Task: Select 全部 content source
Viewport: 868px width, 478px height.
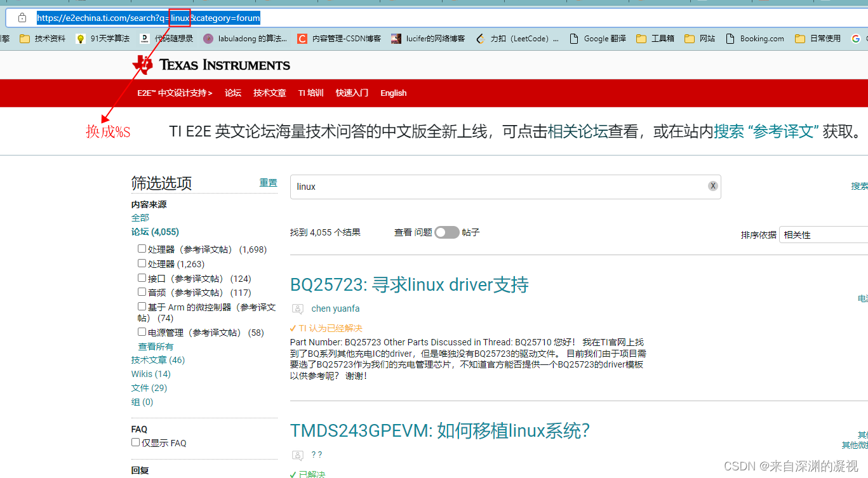Action: pos(140,218)
